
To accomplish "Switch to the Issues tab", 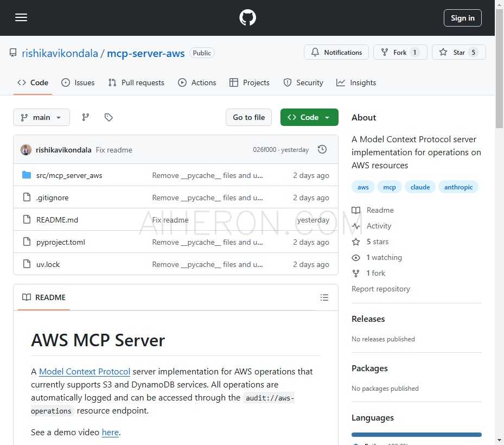I will [x=78, y=82].
